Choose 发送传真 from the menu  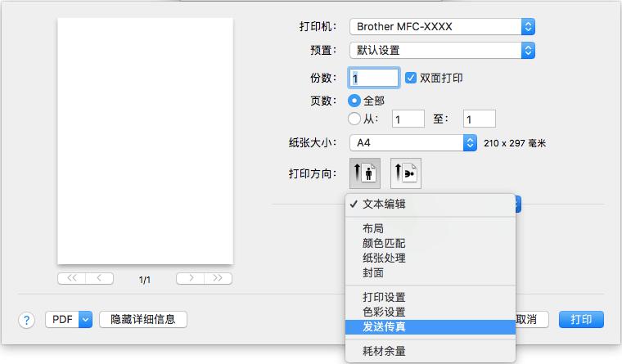[x=384, y=326]
